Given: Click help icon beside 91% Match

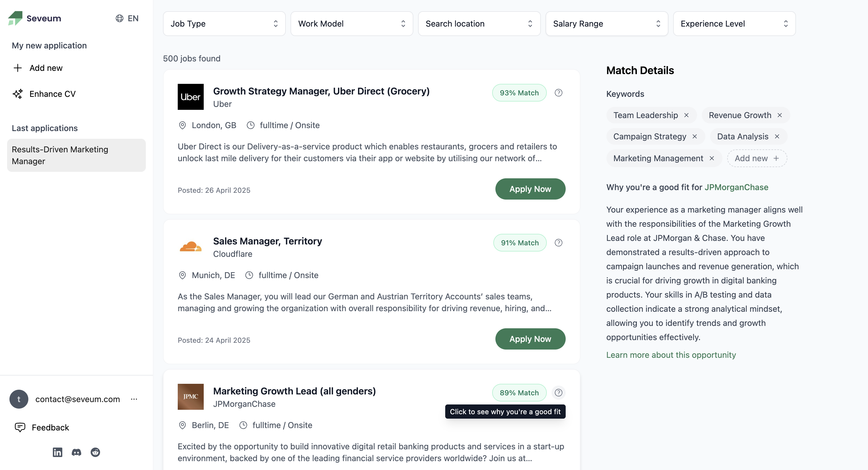Looking at the screenshot, I should (x=558, y=243).
